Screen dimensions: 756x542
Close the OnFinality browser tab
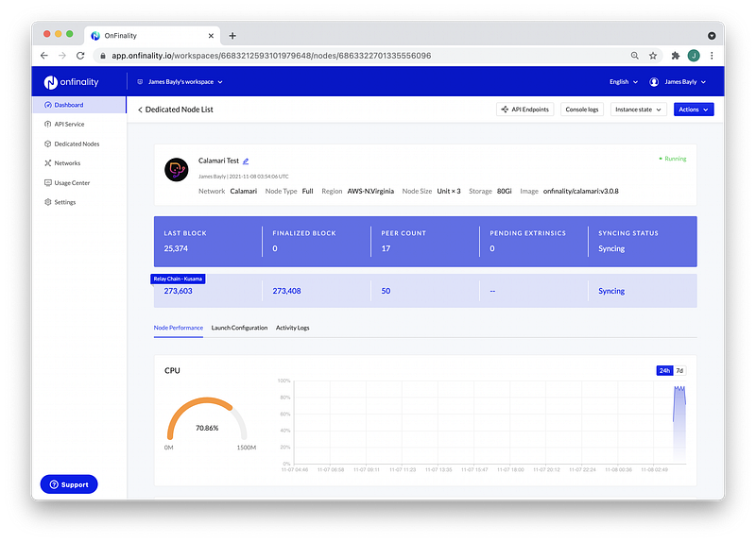click(x=211, y=36)
